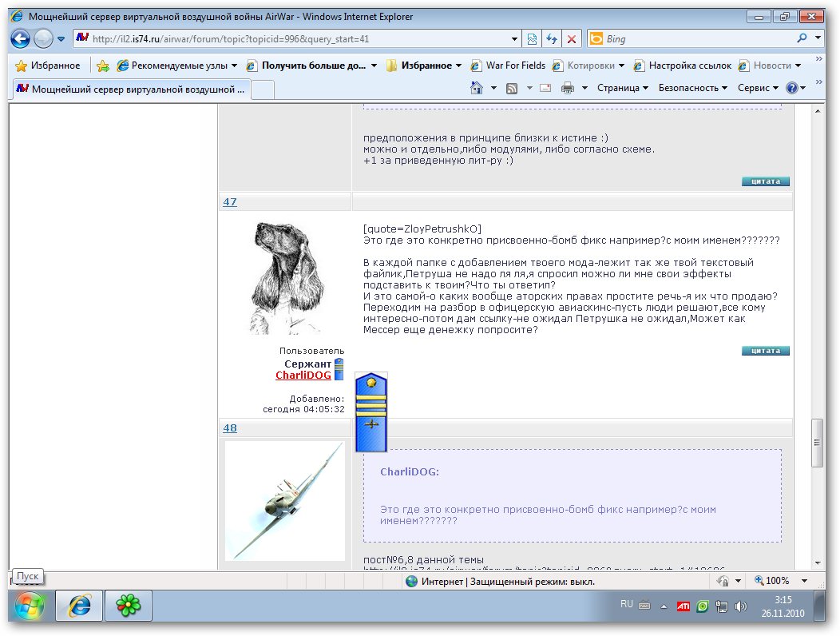The height and width of the screenshot is (636, 840).
Task: Expand the Print options dropdown arrow
Action: (x=584, y=88)
